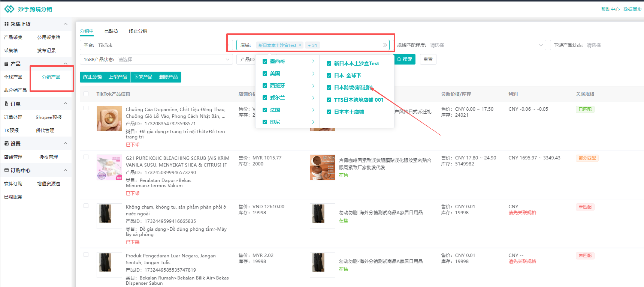The image size is (644, 287).
Task: Click the 订购中心 section icon in sidebar
Action: [6, 170]
